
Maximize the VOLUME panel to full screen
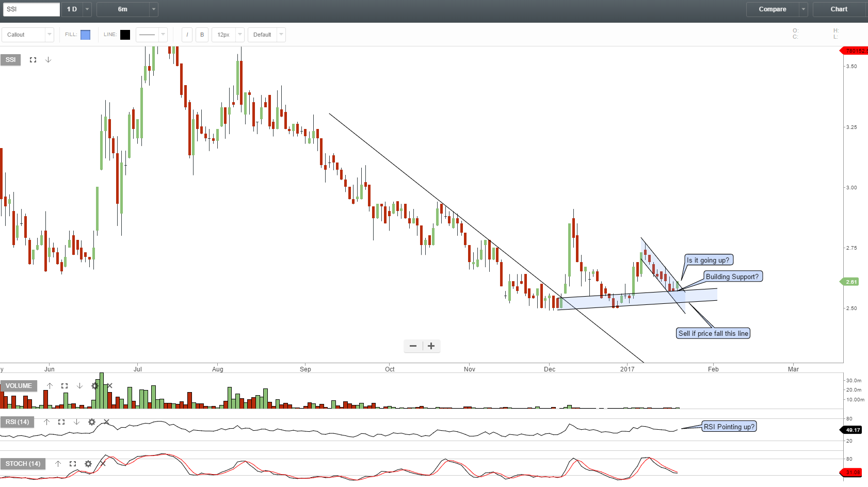[x=64, y=385]
